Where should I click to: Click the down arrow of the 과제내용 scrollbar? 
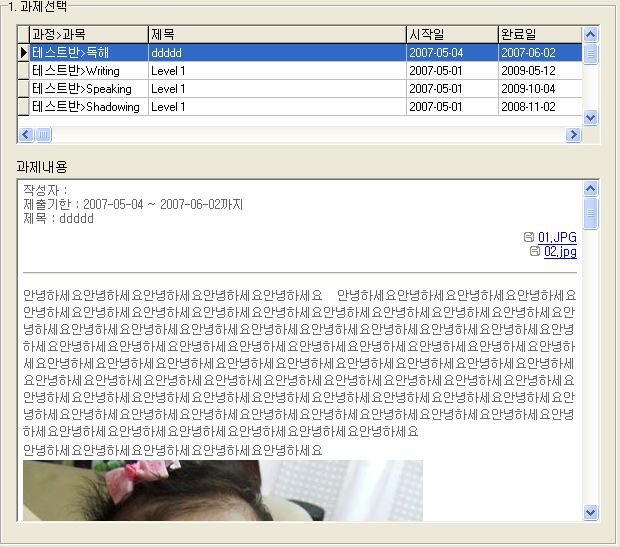(x=590, y=513)
